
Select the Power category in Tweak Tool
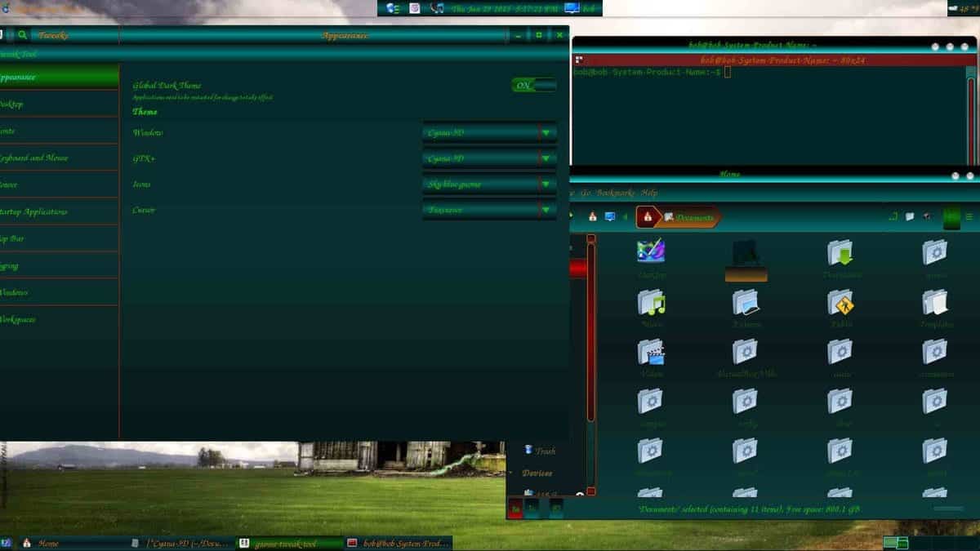[59, 184]
